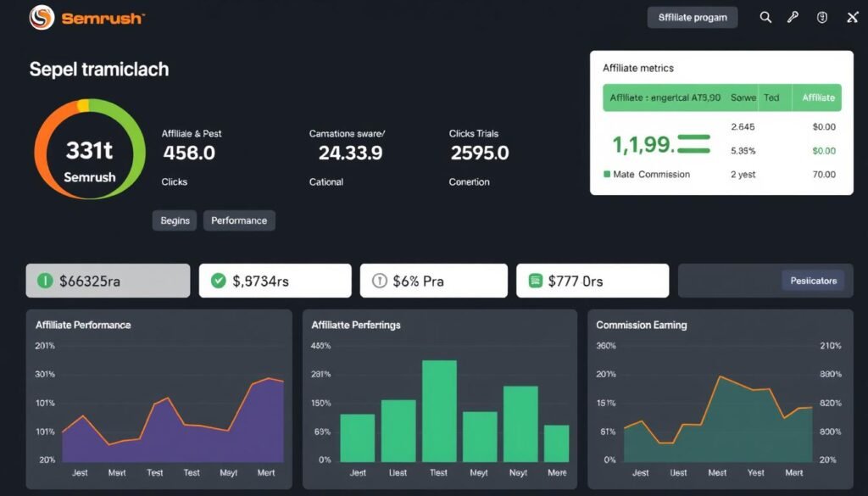Switch to the Performance tab
Viewport: 868px width, 496px height.
[239, 220]
